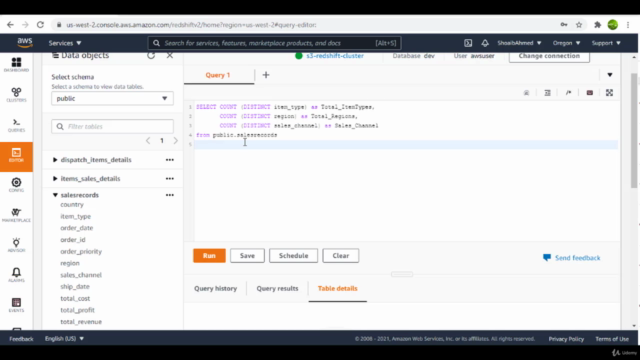Switch to Query history tab

[x=216, y=289]
